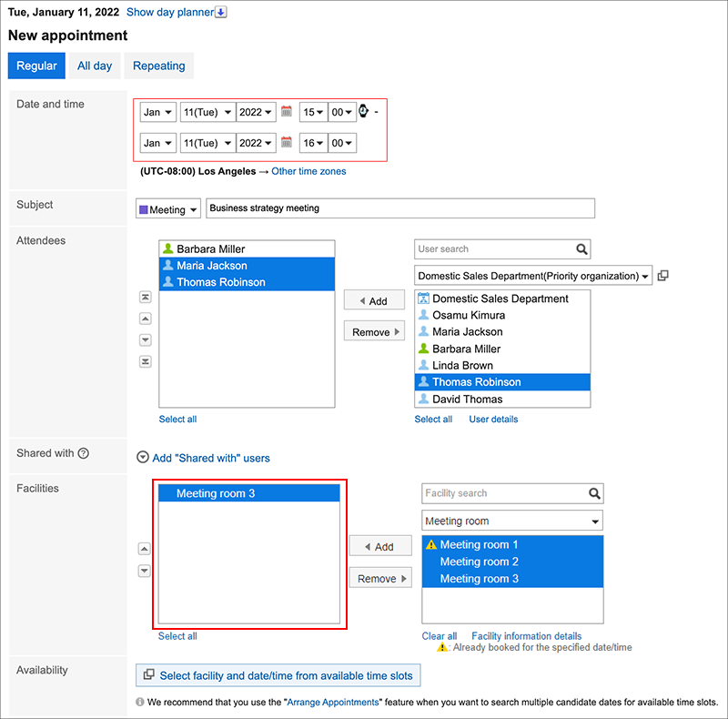
Task: Click Add button for attendees
Action: [x=374, y=300]
